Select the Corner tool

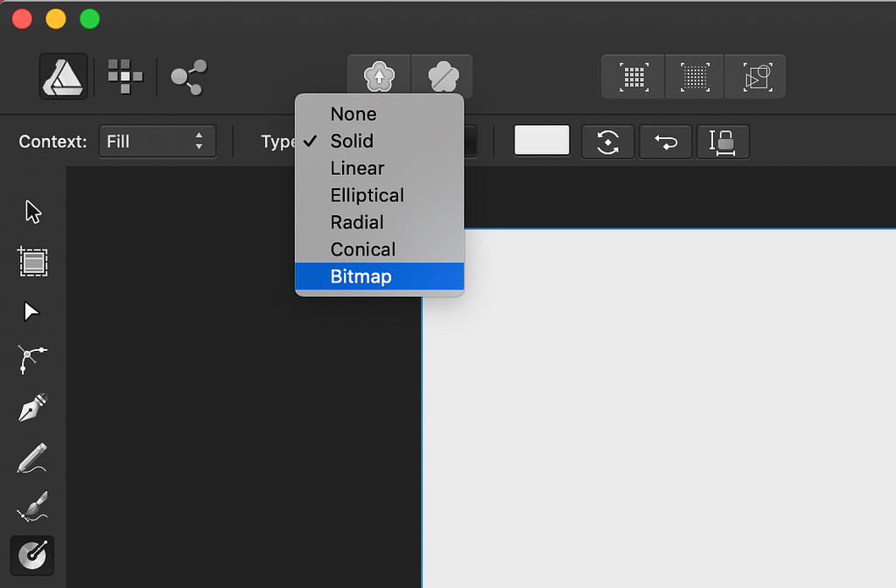(32, 360)
